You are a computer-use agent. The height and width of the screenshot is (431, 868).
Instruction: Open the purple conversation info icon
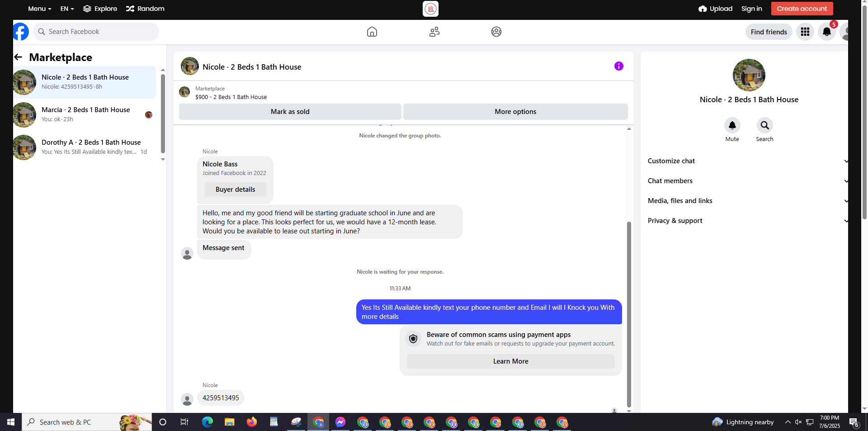[619, 66]
